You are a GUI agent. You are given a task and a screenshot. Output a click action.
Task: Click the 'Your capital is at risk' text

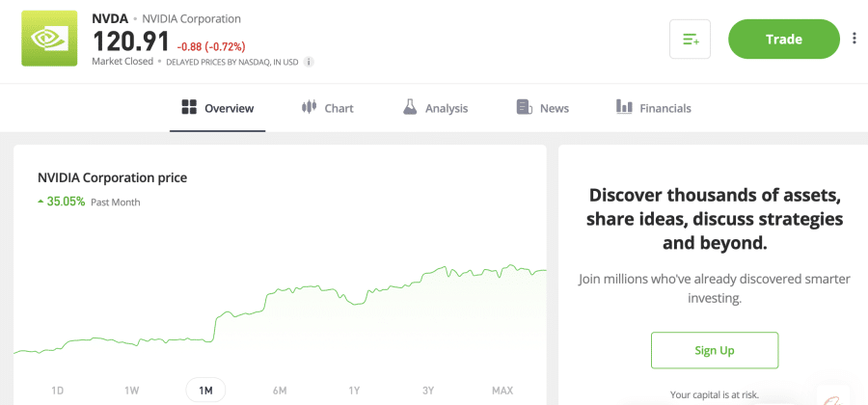[x=714, y=395]
